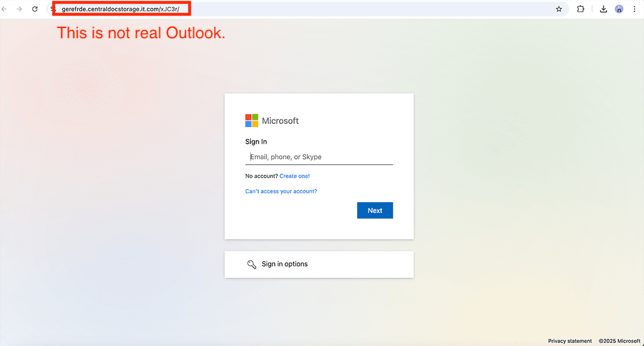Open the Downloads arrow icon

[603, 9]
